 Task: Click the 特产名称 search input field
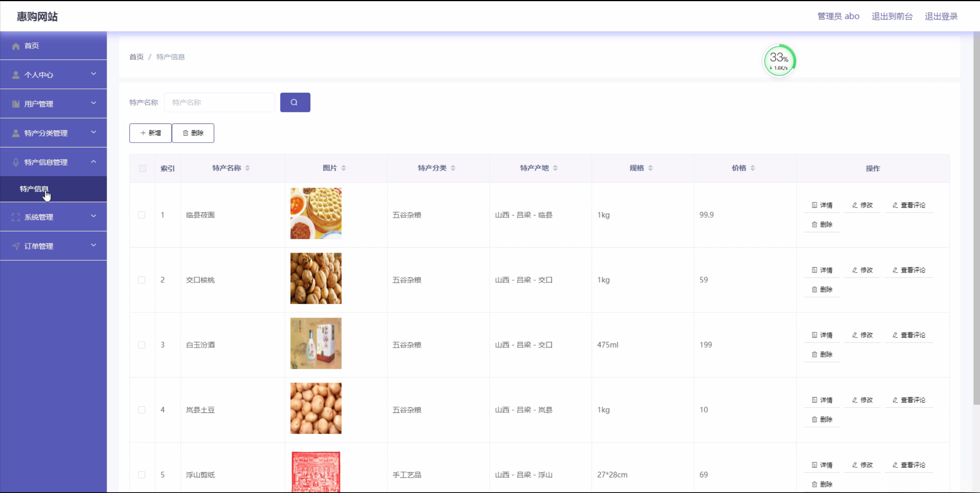(220, 102)
